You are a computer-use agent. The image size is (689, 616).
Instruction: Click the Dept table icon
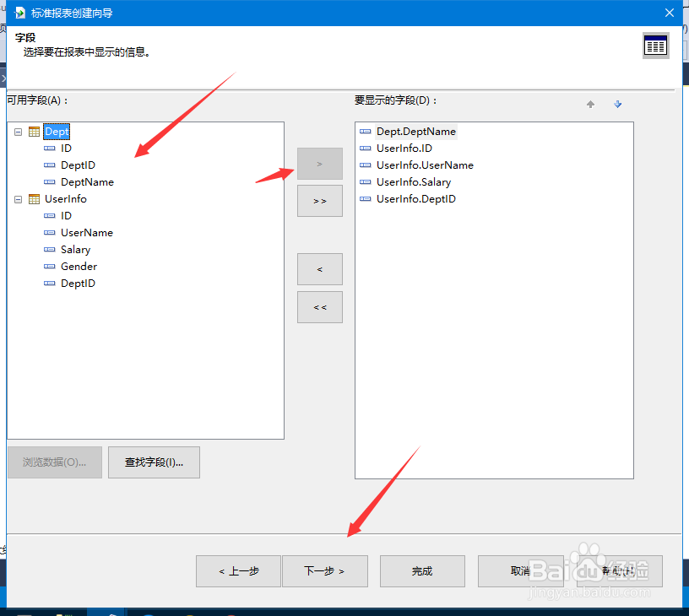[33, 131]
